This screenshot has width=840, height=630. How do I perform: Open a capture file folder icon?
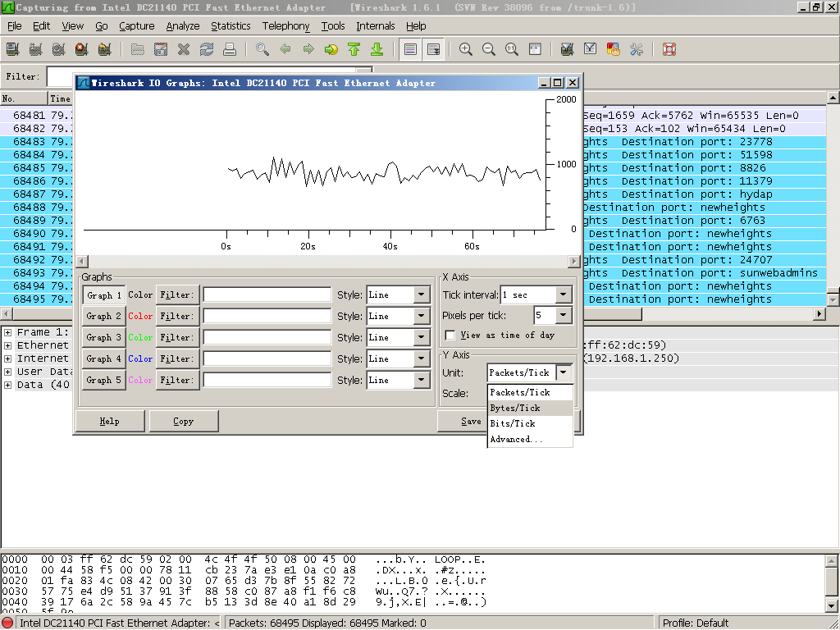click(137, 49)
